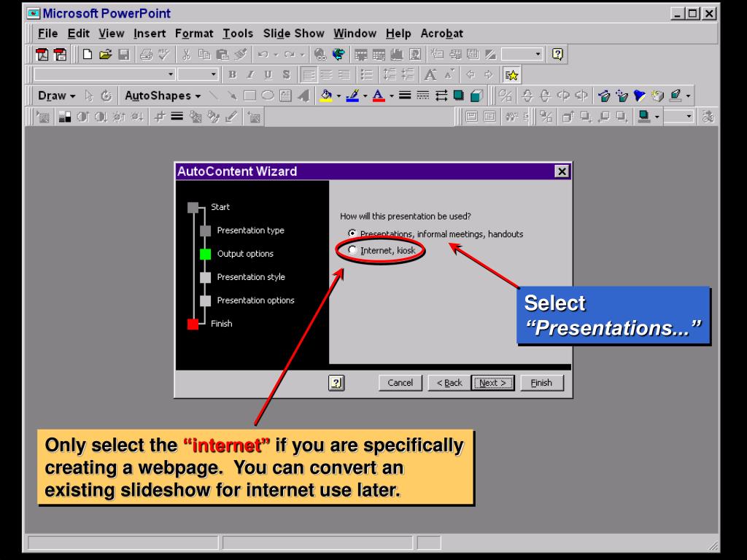Viewport: 747px width, 560px height.
Task: Select the Free Rotate tool
Action: (x=107, y=96)
